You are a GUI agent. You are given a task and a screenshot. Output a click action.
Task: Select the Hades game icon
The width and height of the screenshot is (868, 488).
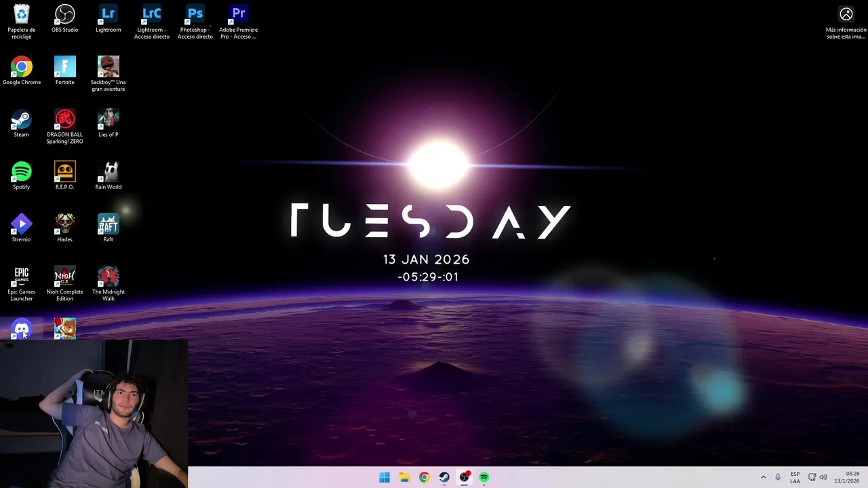[x=65, y=228]
